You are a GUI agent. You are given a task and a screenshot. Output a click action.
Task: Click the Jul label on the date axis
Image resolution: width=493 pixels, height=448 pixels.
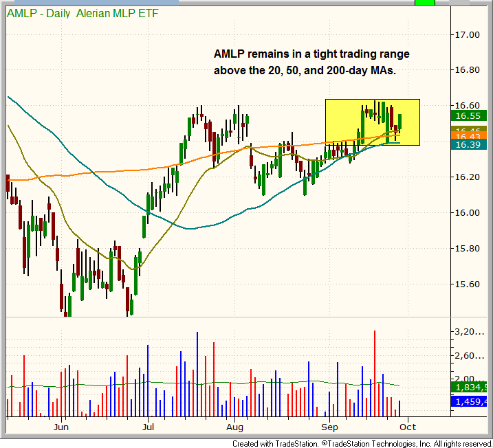pos(148,427)
